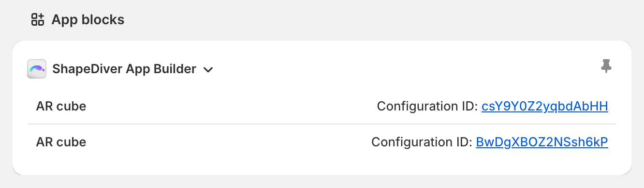Expand the ShapeDiver App Builder chevron
Screen dimensions: 644x188
[x=208, y=70]
